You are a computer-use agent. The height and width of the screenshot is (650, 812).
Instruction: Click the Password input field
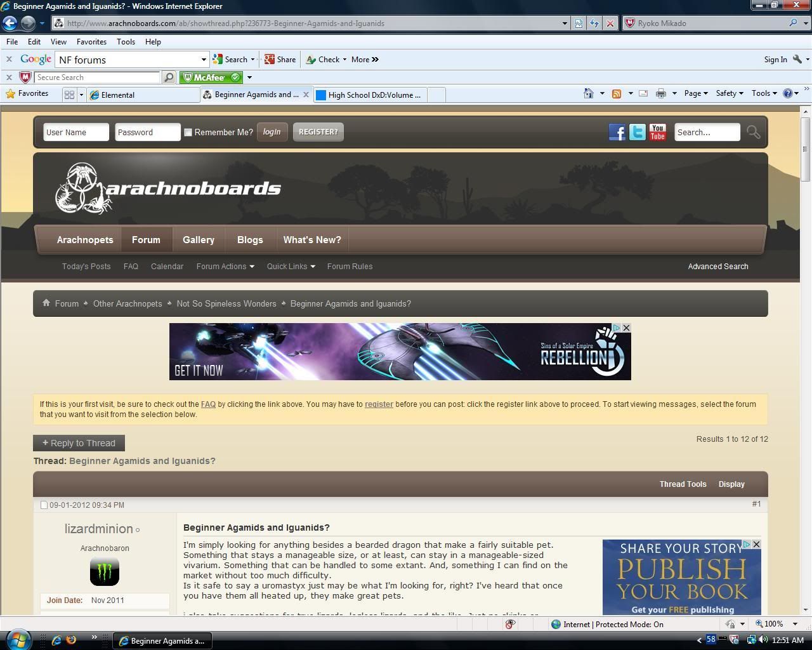tap(148, 132)
